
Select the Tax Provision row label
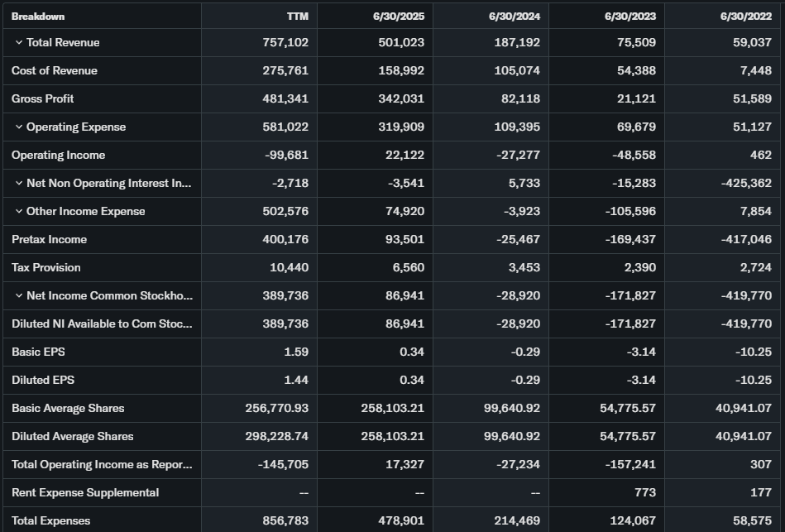(x=46, y=267)
